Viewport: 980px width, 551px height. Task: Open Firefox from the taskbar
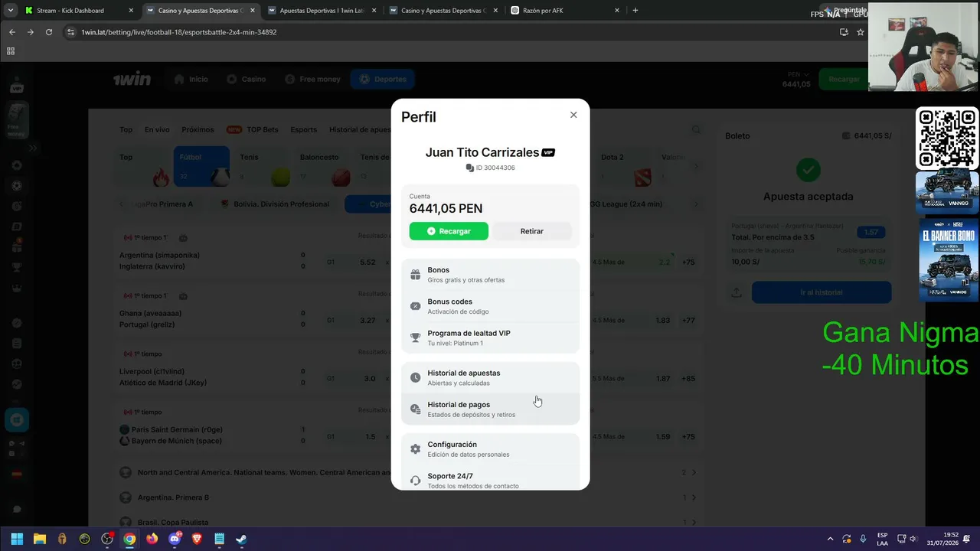[152, 539]
